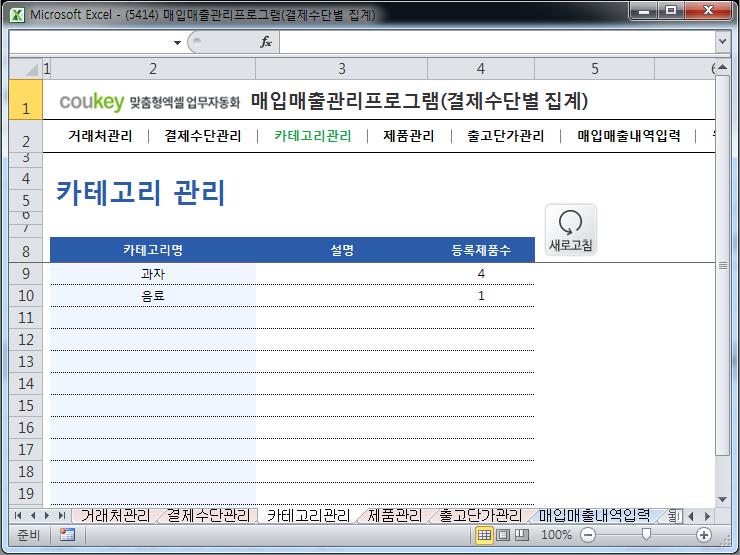Click the 등록제품수 value 1 cell

481,296
